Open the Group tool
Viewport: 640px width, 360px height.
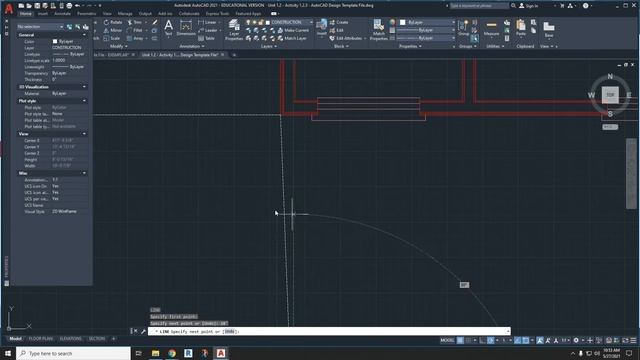(463, 28)
